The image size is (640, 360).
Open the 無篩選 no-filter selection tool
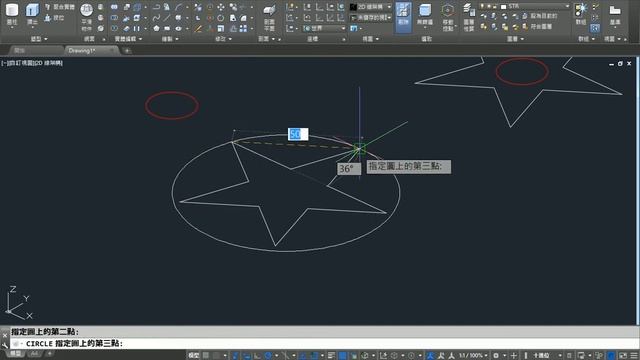(425, 15)
